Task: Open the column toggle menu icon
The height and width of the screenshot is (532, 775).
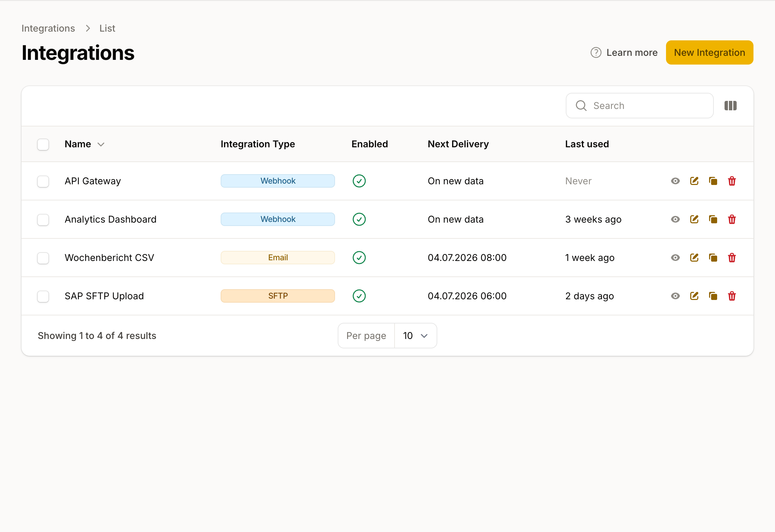Action: 730,106
